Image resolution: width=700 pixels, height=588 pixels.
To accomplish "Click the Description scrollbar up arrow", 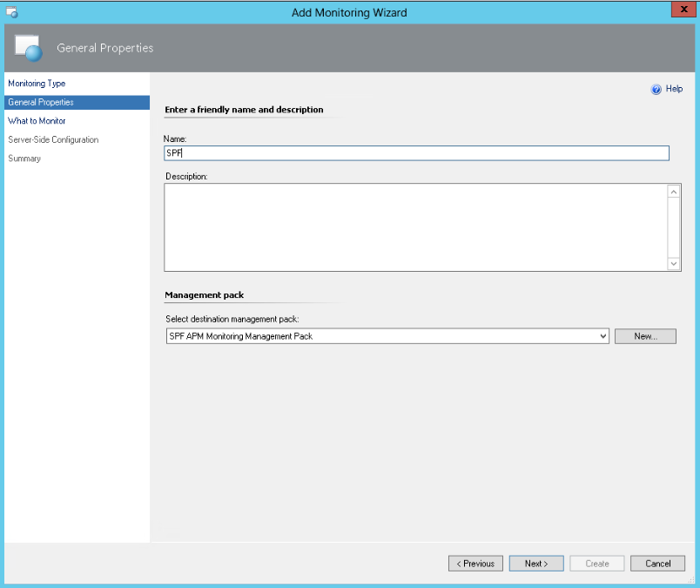I will 674,192.
